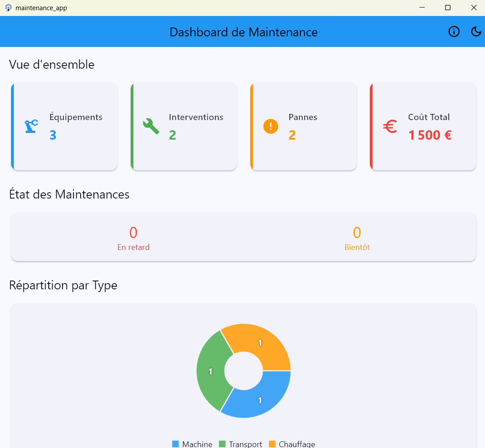Click the maintenance_app title bar icon
This screenshot has height=448, width=485.
8,8
